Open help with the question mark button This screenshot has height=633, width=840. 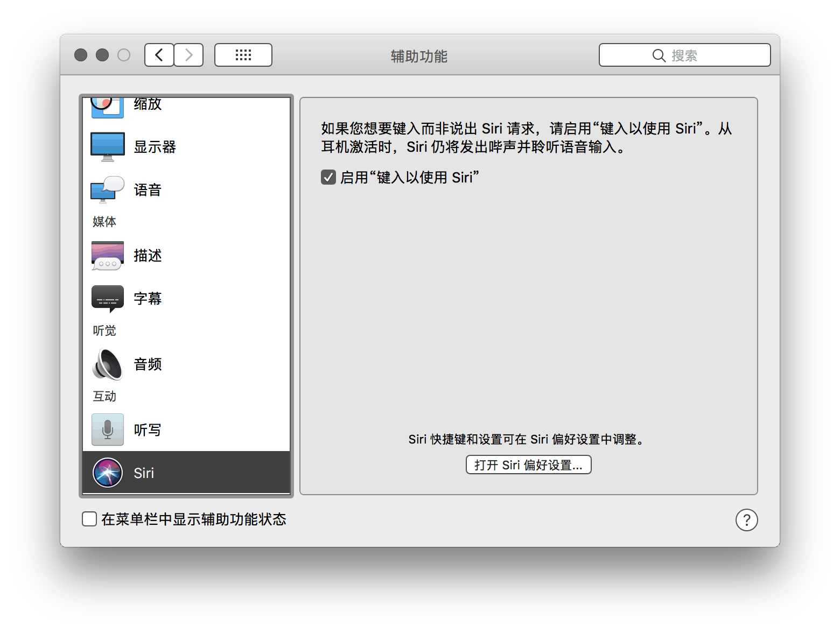tap(746, 520)
